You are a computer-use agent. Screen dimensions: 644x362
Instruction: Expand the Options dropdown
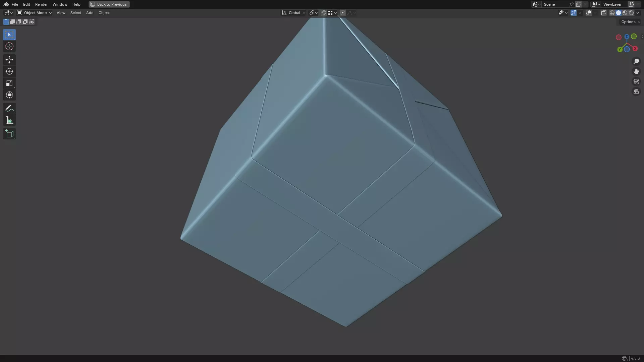click(630, 22)
